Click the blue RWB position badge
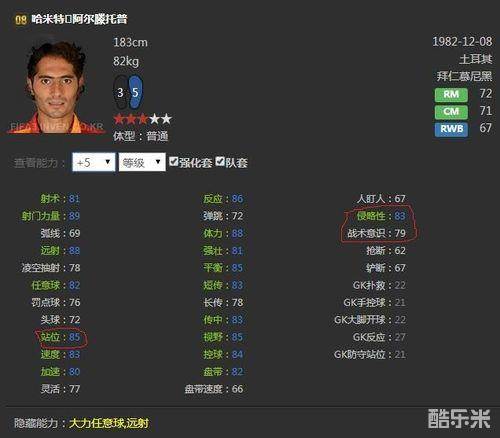The image size is (500, 438). (451, 129)
